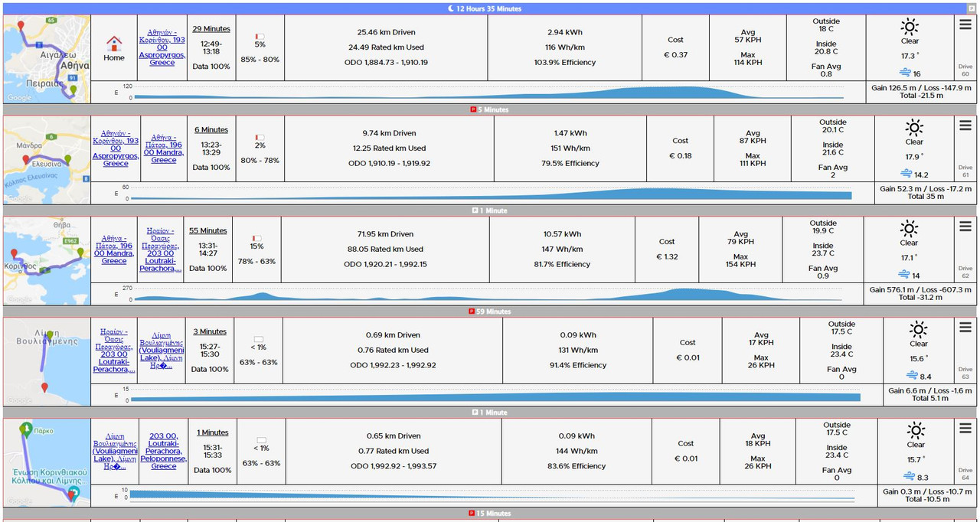Open the 55 Minutes drive duration link
This screenshot has width=980, height=522.
[208, 231]
